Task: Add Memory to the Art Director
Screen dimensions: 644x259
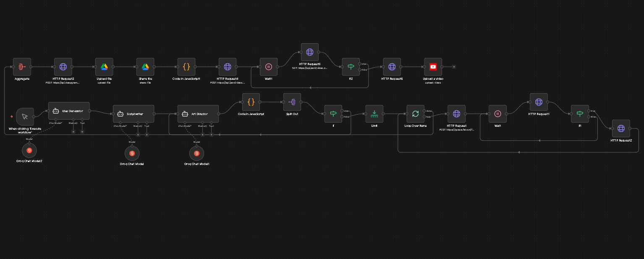Action: point(202,134)
